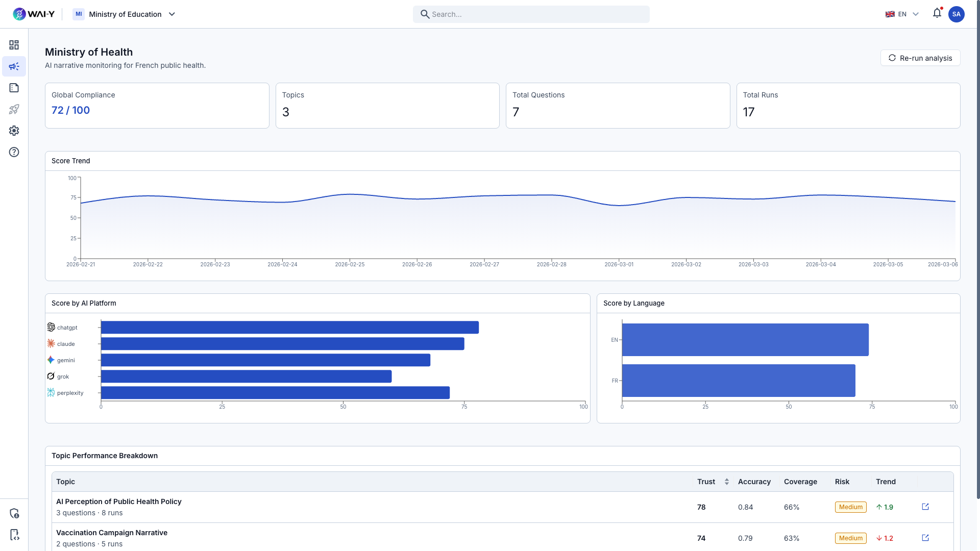Click the Global Compliance 72/100 score
This screenshot has width=980, height=551.
point(70,110)
